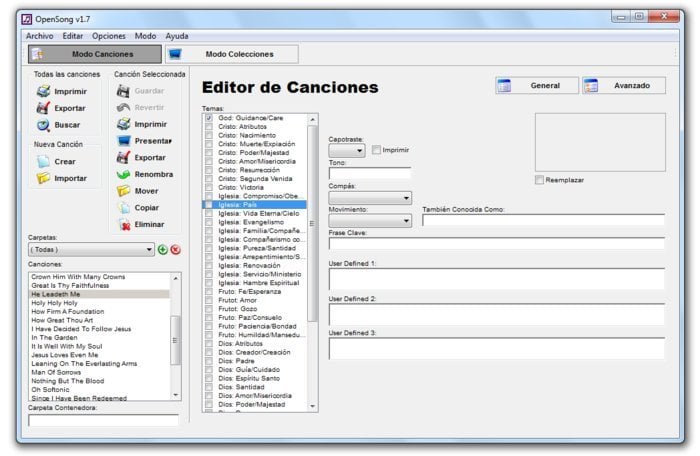Open the Carpetas dropdown showing Todas
This screenshot has width=700, height=456.
91,249
